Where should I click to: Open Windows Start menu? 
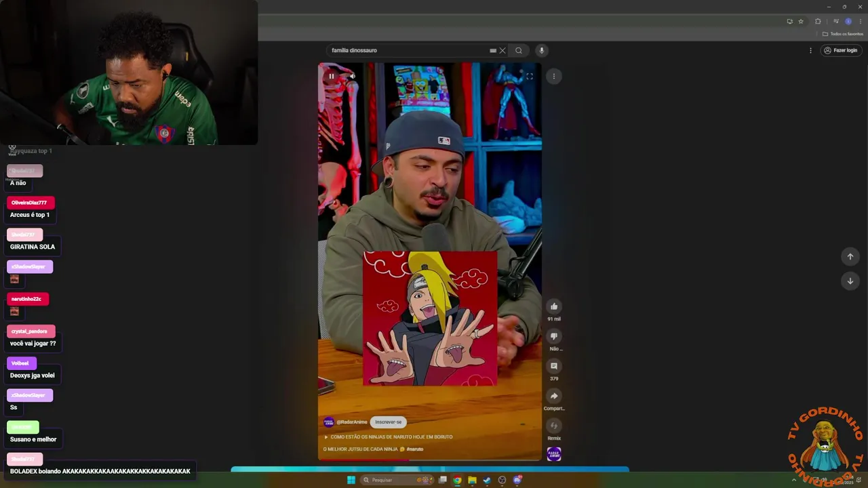(x=351, y=480)
